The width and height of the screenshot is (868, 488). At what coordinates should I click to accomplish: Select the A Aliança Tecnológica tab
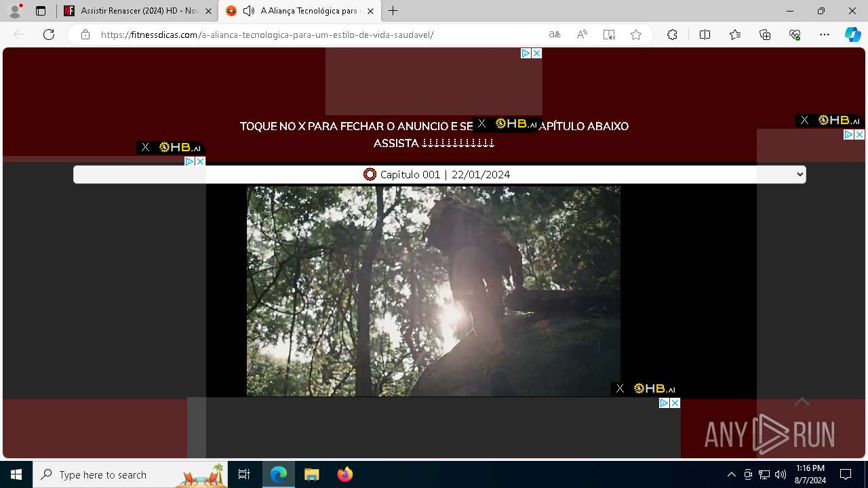coord(300,11)
